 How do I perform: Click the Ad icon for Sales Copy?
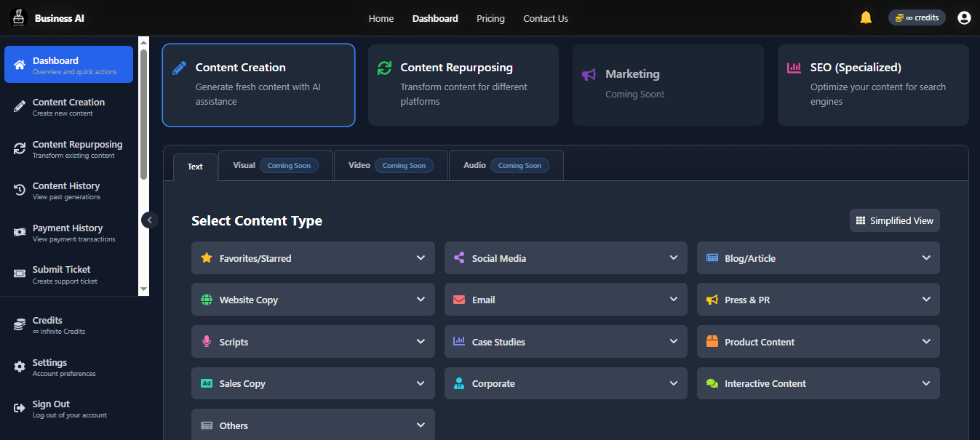click(x=207, y=383)
